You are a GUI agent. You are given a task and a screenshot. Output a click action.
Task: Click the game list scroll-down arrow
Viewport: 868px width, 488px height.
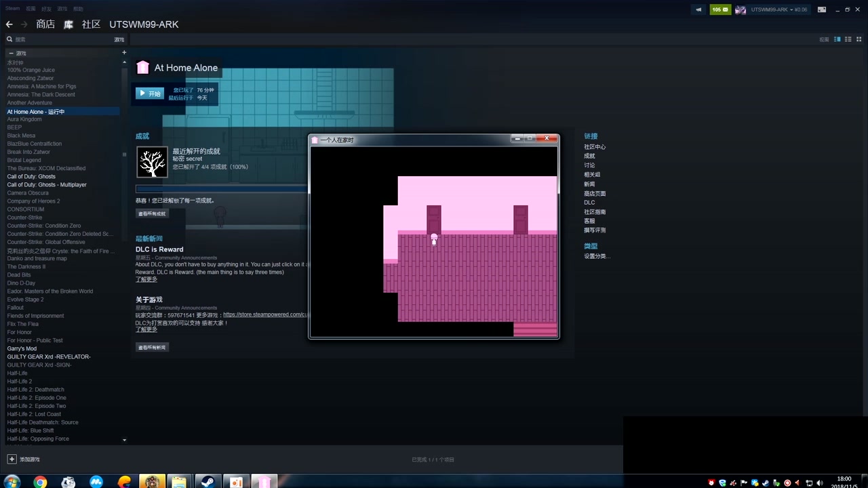(124, 440)
